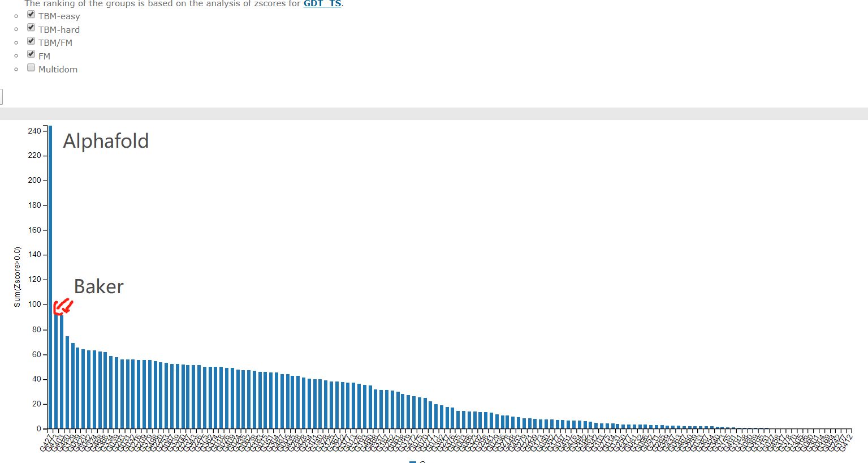Viewport: 868px width, 463px height.
Task: Open the GDT_TS link
Action: pyautogui.click(x=322, y=3)
